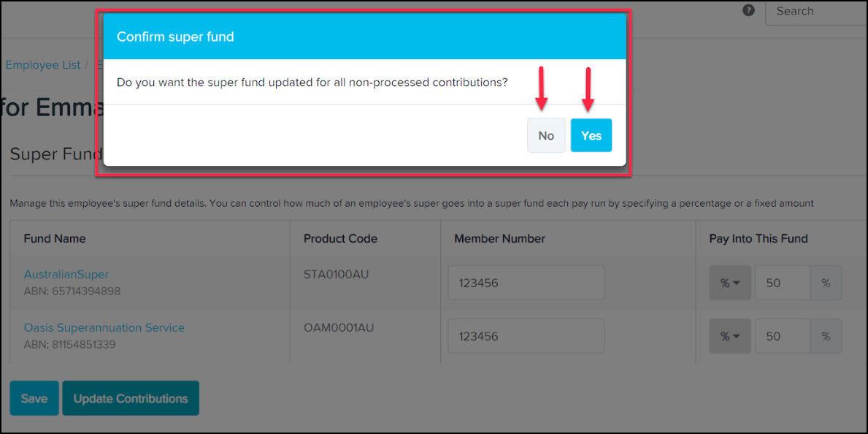Expand AustralianSuper percent type dropdown
868x434 pixels.
pyautogui.click(x=730, y=283)
